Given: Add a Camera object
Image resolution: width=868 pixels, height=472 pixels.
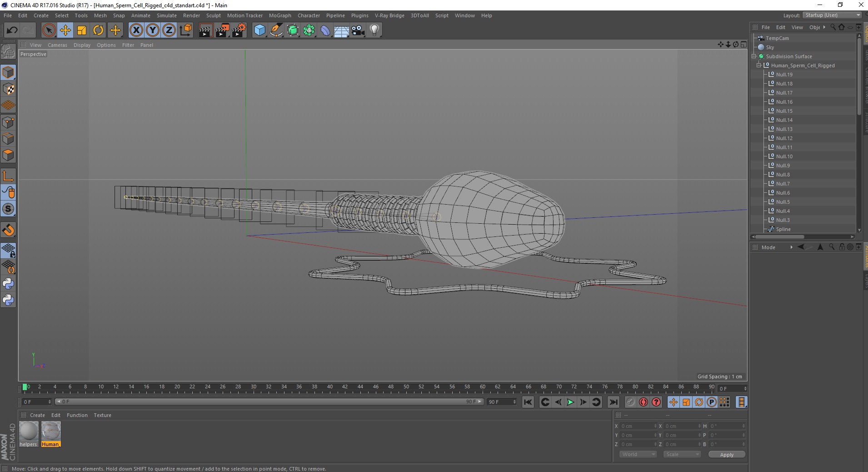Looking at the screenshot, I should point(358,30).
